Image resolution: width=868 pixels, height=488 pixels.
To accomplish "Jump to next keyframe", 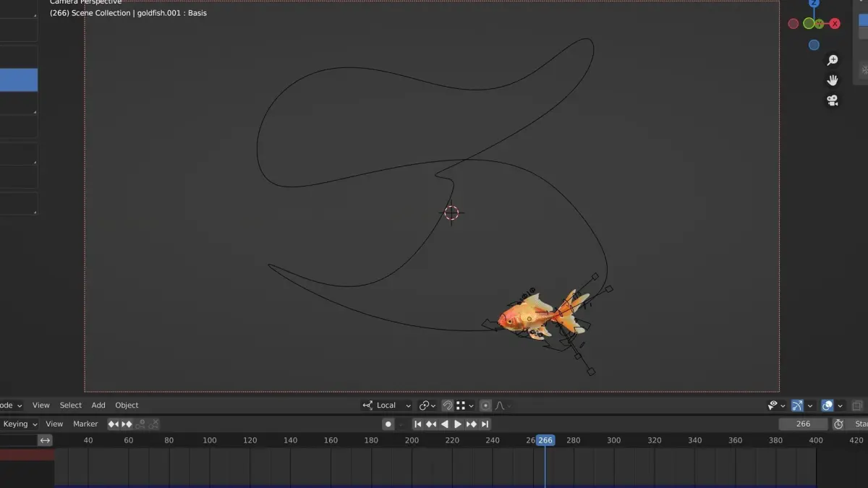I will click(472, 424).
